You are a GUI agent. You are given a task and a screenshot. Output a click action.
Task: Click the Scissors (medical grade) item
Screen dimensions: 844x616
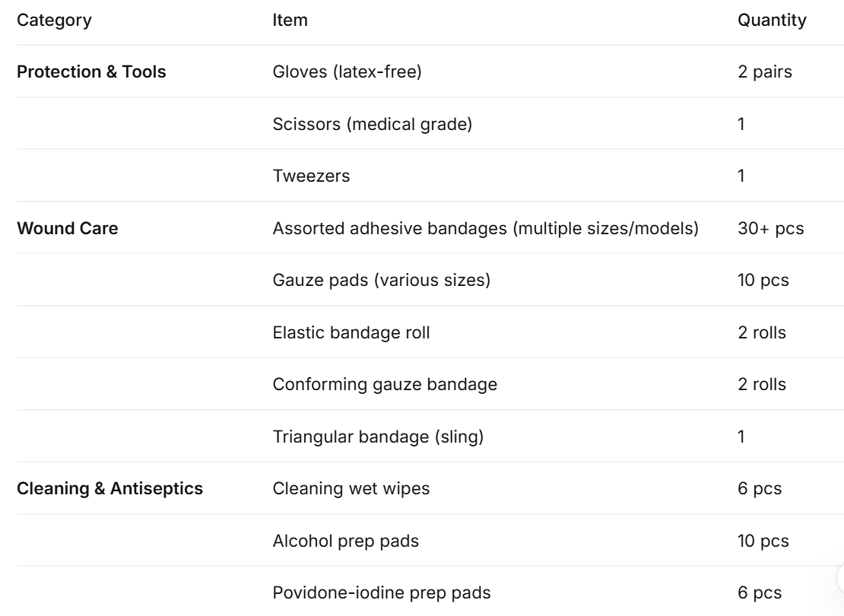[372, 124]
